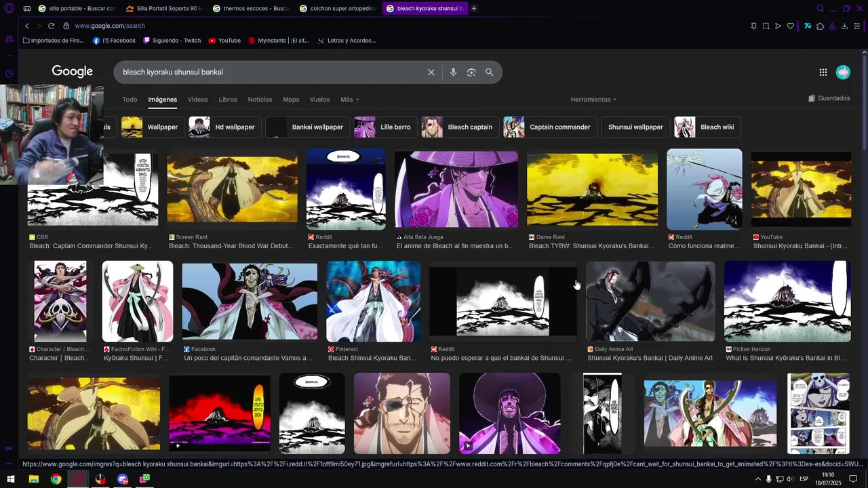
Task: Switch to the Videos tab
Action: (x=198, y=100)
